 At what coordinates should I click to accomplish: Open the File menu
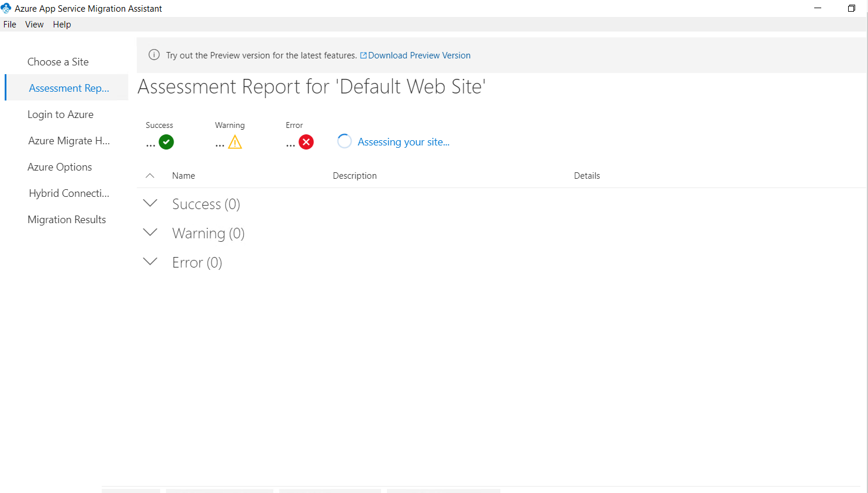pyautogui.click(x=9, y=24)
